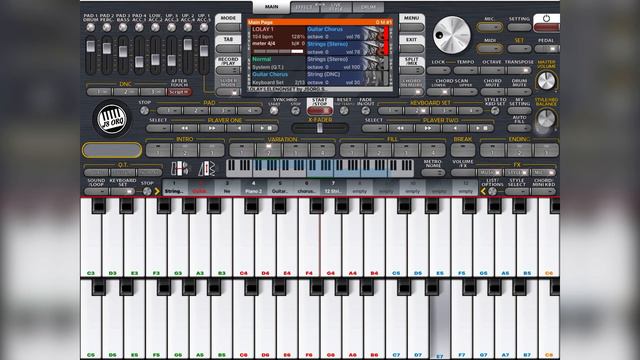Toggle the PEDAL button
Viewport: 640px width, 360px height.
pos(547,49)
